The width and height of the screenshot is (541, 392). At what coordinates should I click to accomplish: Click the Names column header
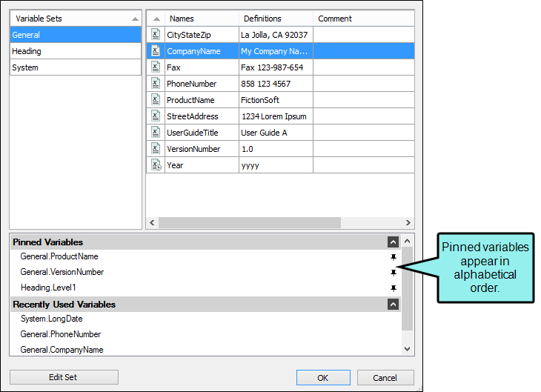[202, 19]
